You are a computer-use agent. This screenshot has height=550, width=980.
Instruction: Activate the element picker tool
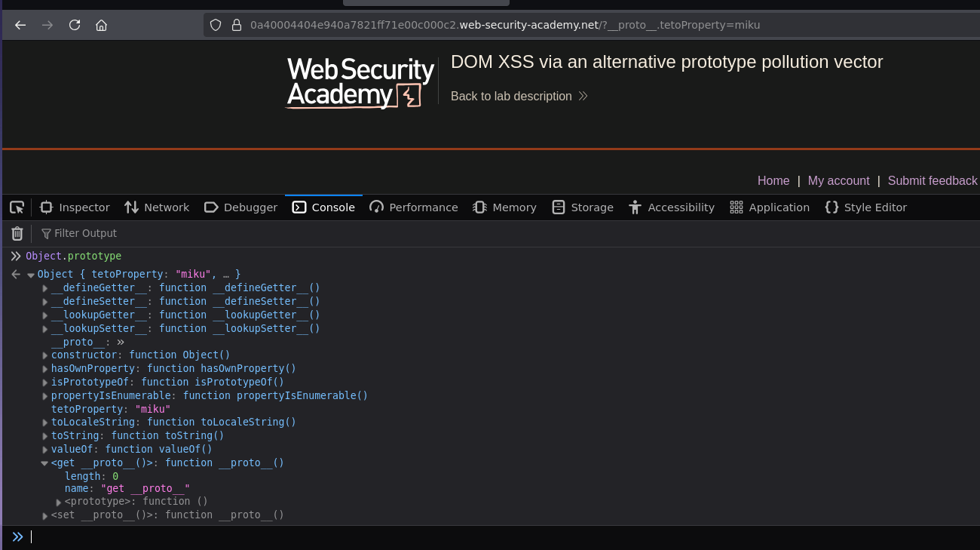(17, 207)
